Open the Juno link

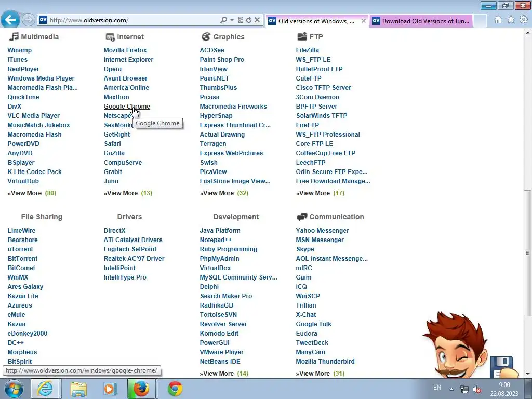click(111, 181)
